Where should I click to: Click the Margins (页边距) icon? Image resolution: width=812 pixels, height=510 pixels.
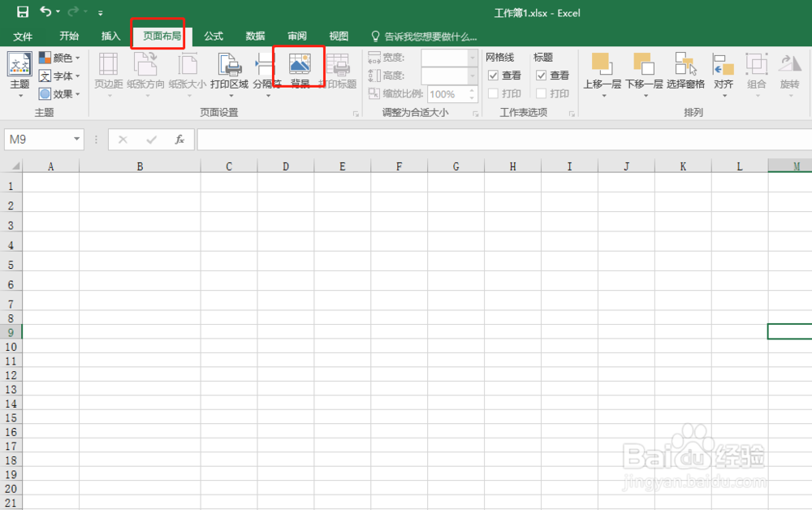point(108,65)
